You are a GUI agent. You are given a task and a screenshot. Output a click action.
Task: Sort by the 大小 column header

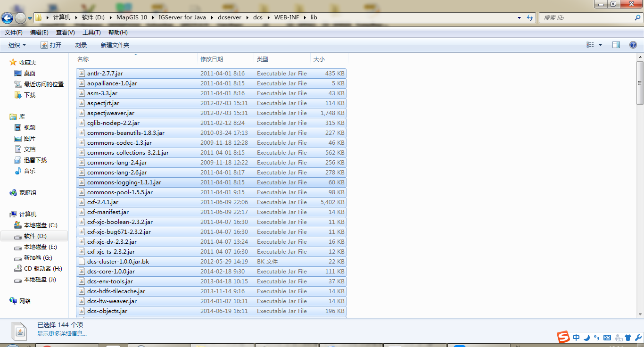point(329,59)
